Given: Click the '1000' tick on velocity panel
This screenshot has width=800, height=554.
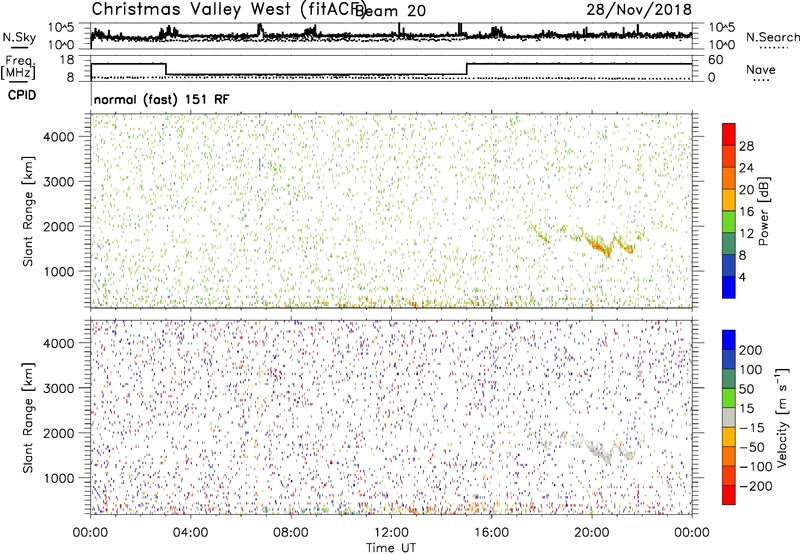Looking at the screenshot, I should click(59, 479).
